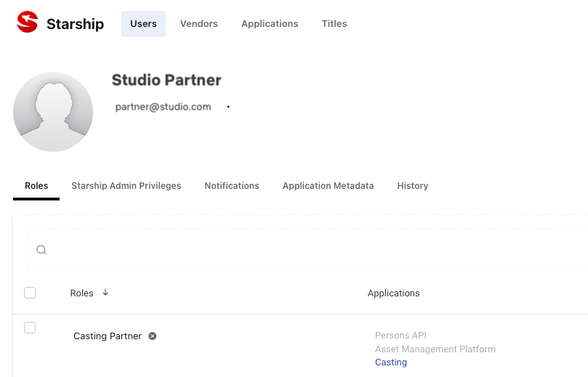The image size is (588, 377).
Task: Remove the Casting Partner role
Action: 153,336
